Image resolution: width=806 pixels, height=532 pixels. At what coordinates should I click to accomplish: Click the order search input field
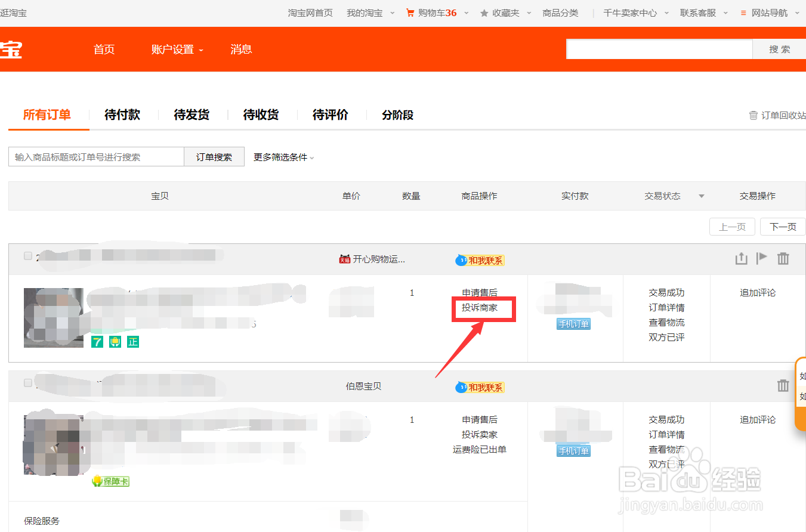point(95,156)
